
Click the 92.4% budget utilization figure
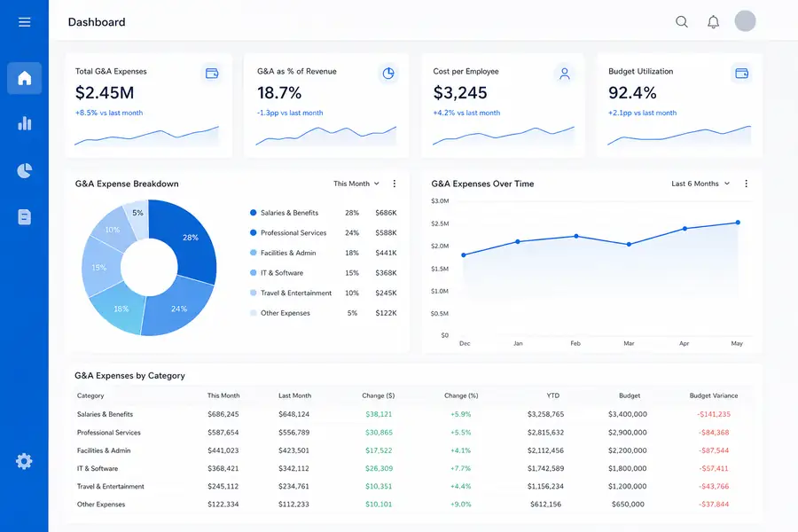coord(632,92)
